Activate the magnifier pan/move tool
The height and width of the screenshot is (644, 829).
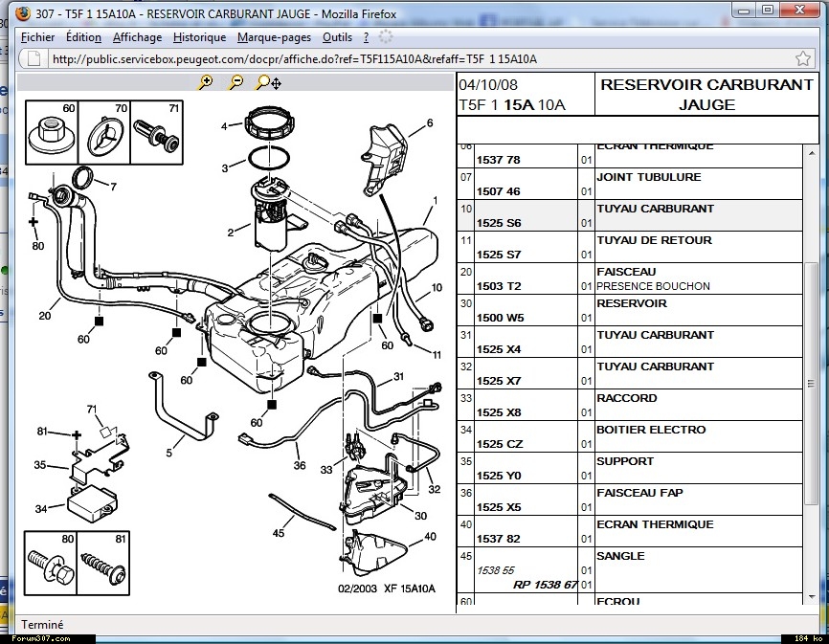point(269,82)
